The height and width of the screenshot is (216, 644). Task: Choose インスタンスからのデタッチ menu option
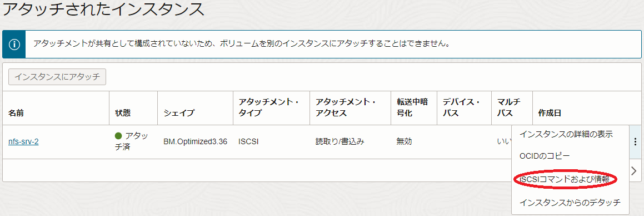coord(570,203)
